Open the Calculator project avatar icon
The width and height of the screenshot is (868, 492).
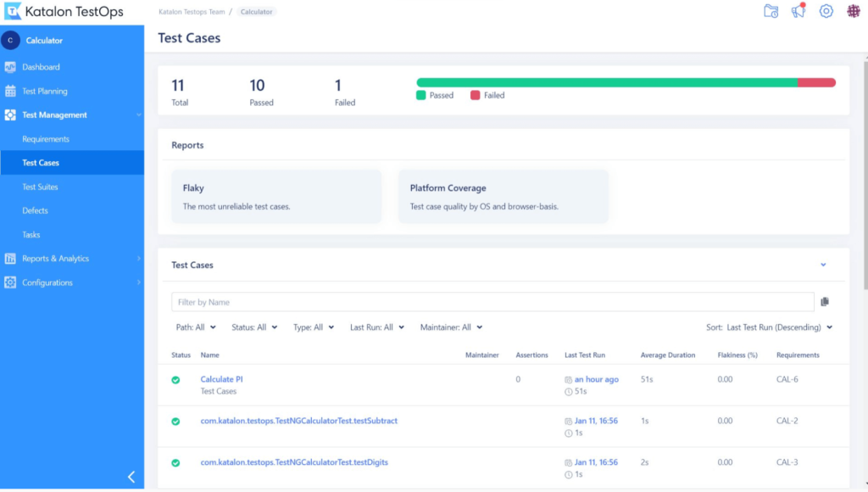click(x=10, y=41)
